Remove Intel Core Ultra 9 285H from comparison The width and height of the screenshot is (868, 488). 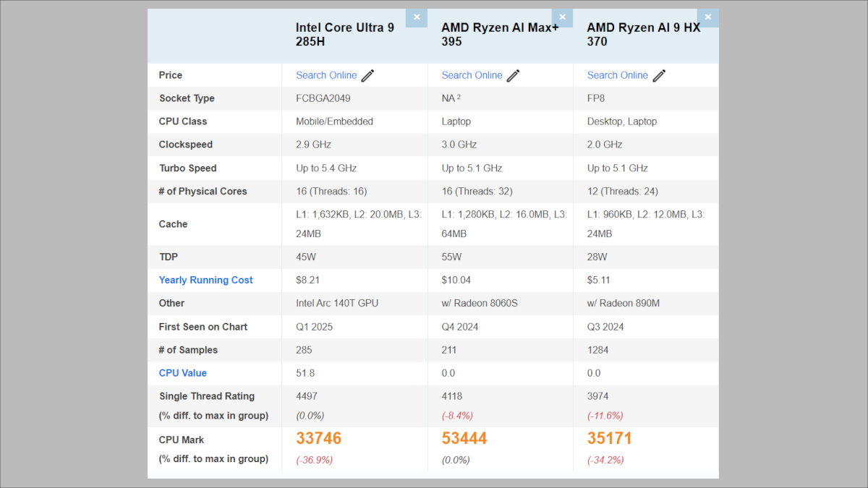(x=416, y=17)
